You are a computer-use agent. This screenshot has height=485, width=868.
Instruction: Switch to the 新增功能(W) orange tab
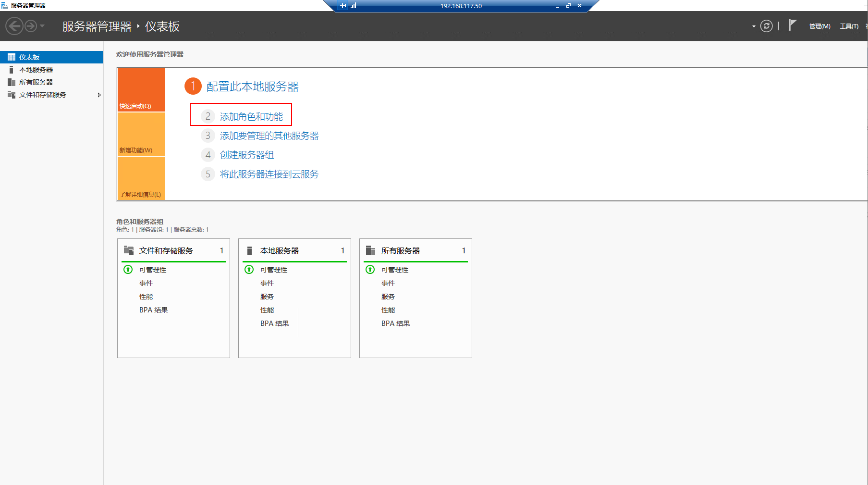[141, 135]
